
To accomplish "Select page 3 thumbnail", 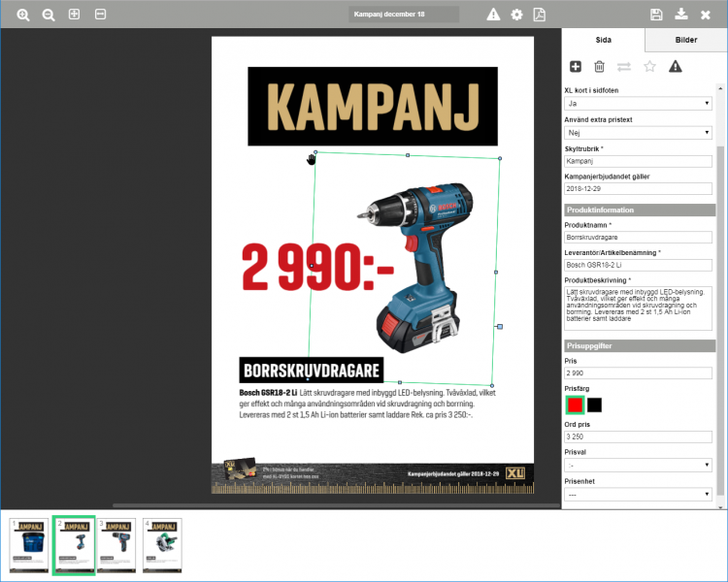I will coord(116,545).
